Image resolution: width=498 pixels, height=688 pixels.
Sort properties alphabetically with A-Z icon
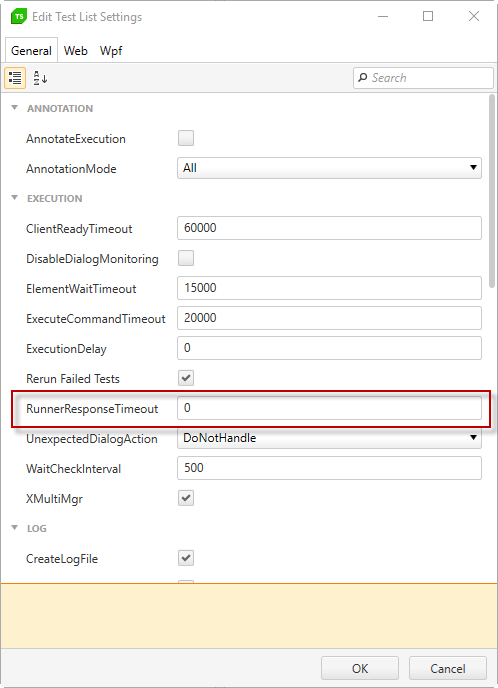[40, 78]
